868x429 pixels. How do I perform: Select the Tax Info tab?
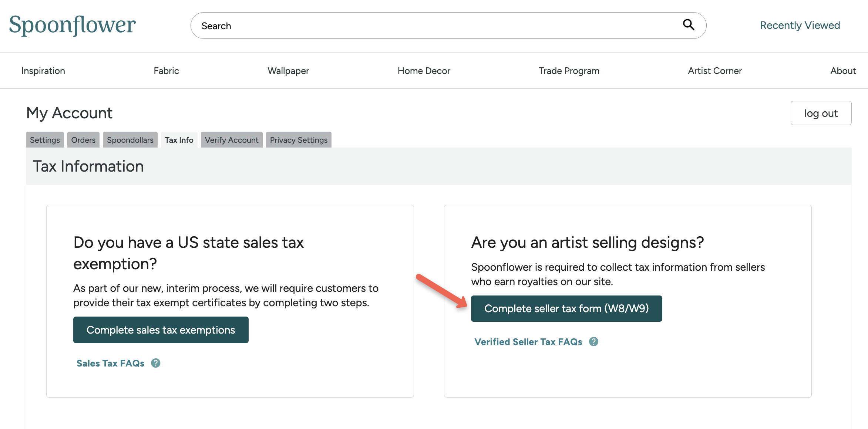click(x=179, y=140)
